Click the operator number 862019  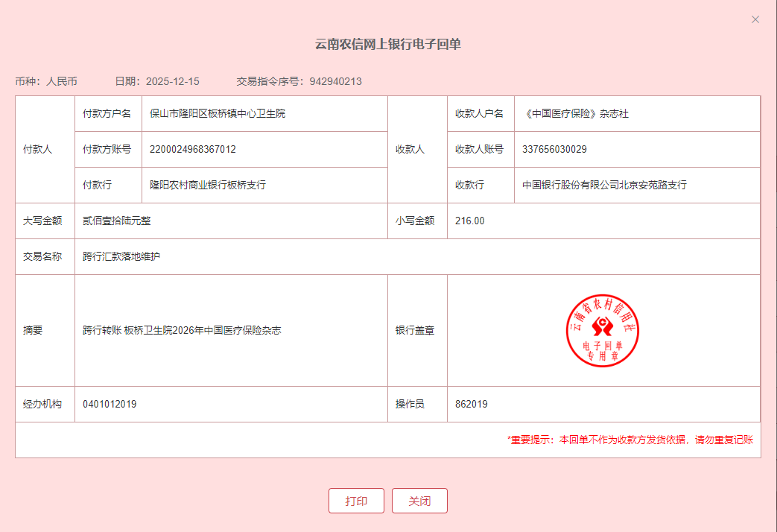472,405
